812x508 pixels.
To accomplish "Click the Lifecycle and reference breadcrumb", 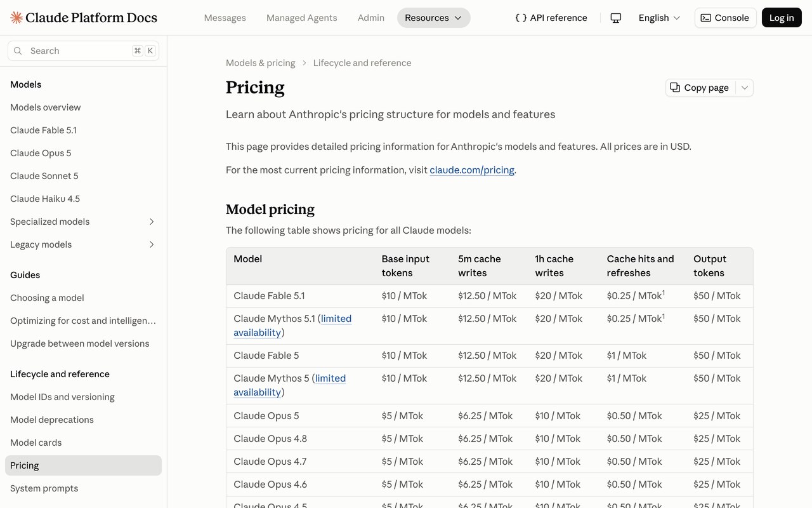I will pyautogui.click(x=362, y=63).
